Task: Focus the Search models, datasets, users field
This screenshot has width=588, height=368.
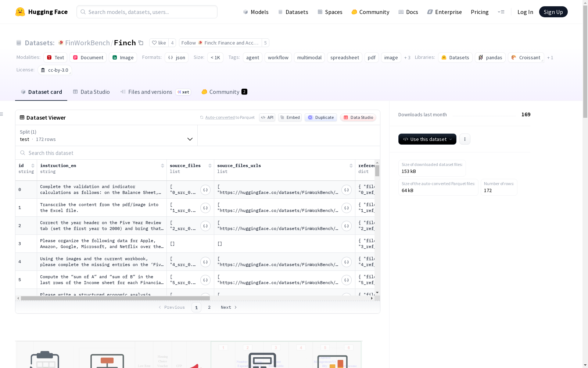Action: (x=147, y=12)
